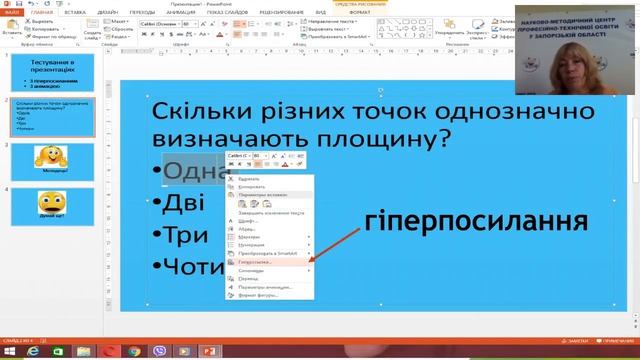This screenshot has height=360, width=640.
Task: Click the Format Painter brush in the mini toolbar
Action: (x=300, y=164)
